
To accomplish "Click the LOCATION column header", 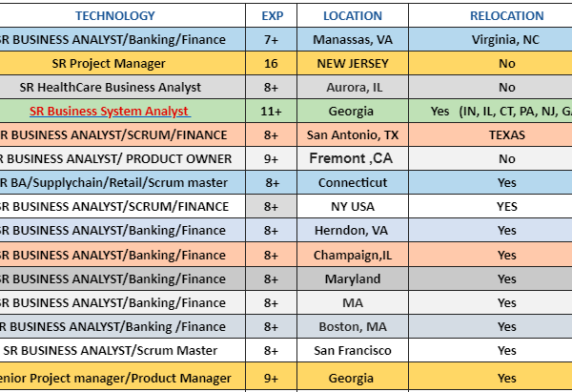I will pyautogui.click(x=353, y=15).
